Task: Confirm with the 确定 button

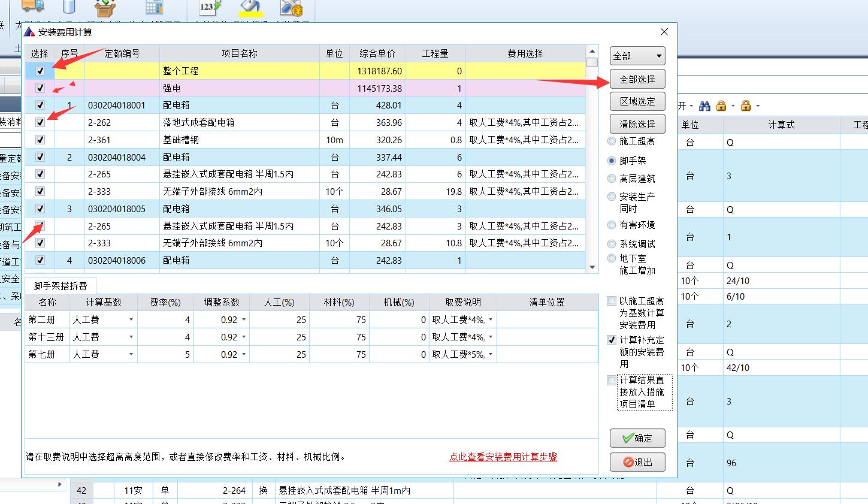Action: [x=637, y=438]
